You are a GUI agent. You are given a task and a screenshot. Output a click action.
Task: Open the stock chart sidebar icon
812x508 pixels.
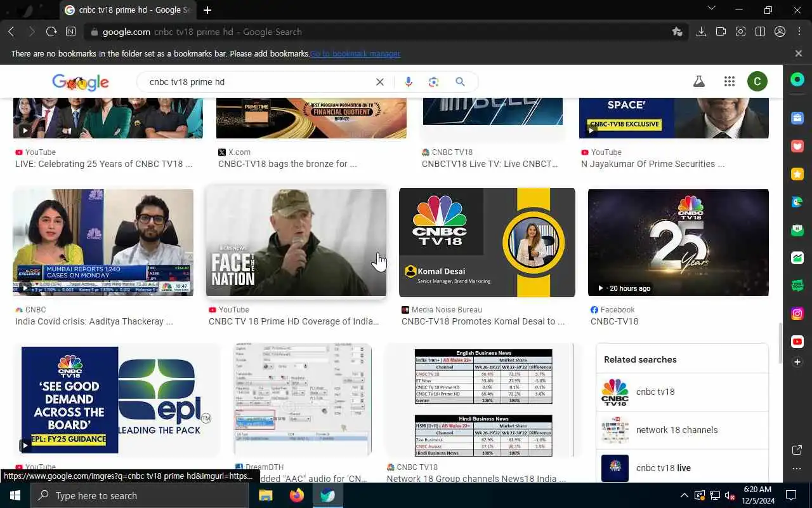(797, 258)
